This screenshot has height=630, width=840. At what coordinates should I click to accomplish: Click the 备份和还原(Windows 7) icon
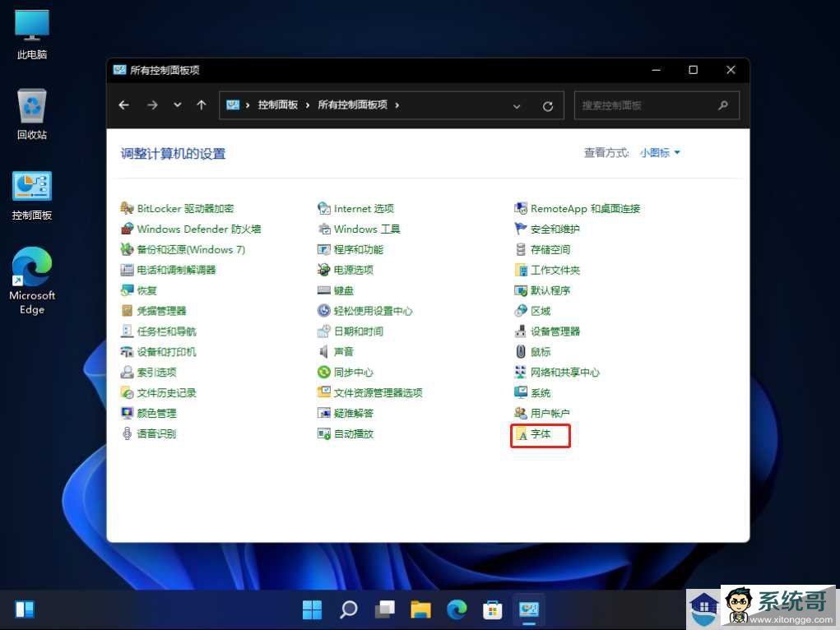pos(127,249)
